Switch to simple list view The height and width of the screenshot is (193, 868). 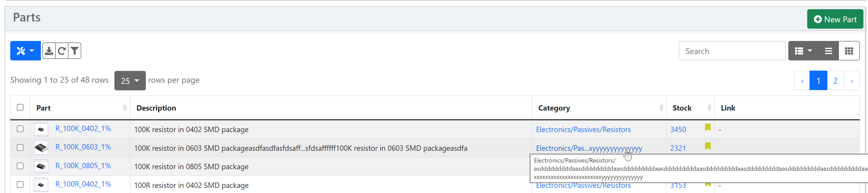[x=829, y=51]
